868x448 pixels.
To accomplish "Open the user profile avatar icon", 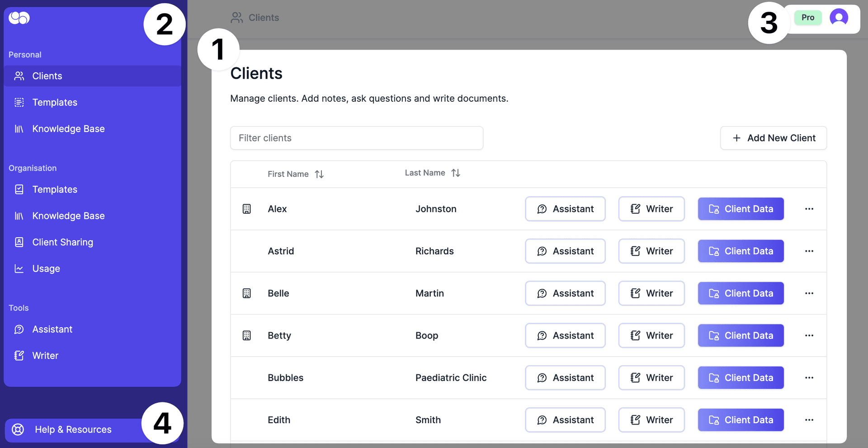I will (839, 18).
